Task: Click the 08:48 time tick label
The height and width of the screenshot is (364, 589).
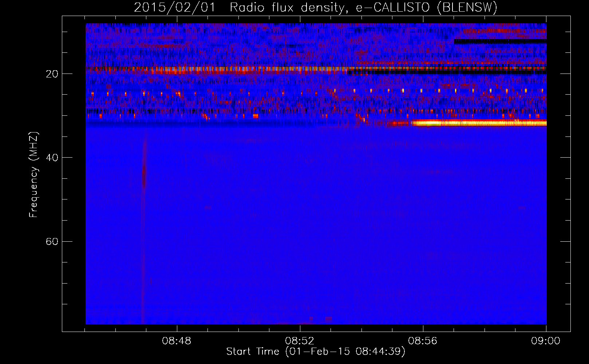Action: click(x=177, y=341)
